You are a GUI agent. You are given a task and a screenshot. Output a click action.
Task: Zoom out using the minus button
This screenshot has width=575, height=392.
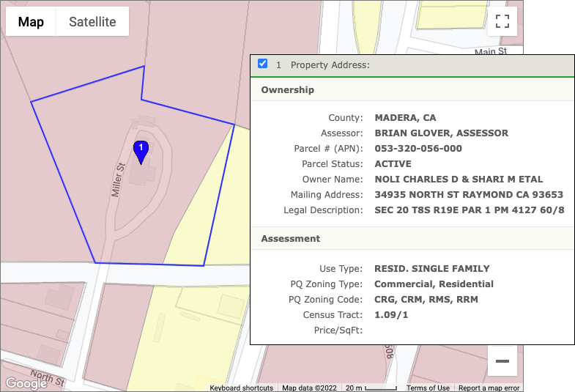[502, 361]
